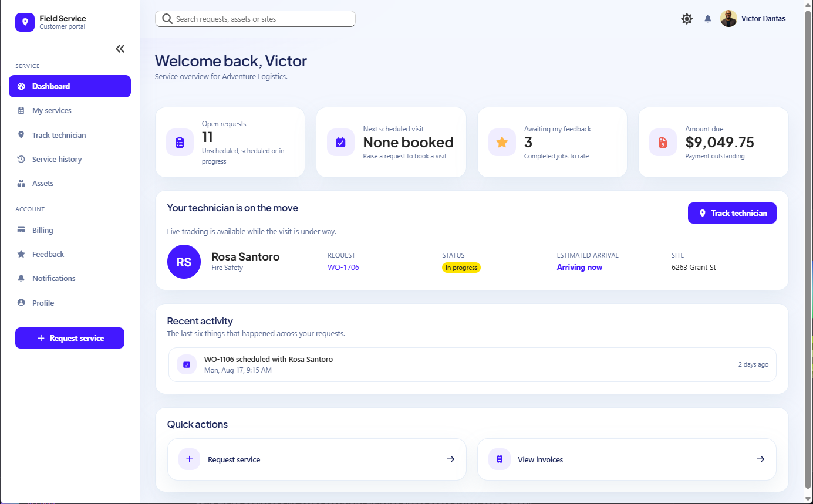This screenshot has width=813, height=504.
Task: Open the Dashboard menu item
Action: pyautogui.click(x=70, y=86)
